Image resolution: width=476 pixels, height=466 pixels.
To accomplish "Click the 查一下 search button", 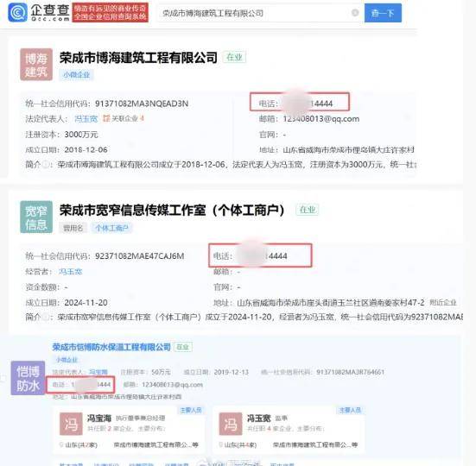I will 383,13.
